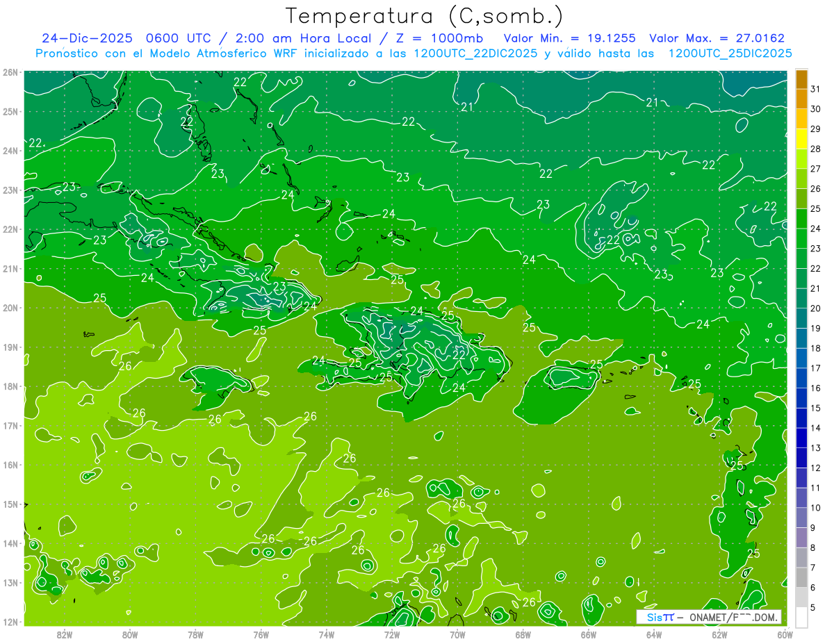
Task: Click the "64W" longitude axis label
Action: pyautogui.click(x=654, y=634)
